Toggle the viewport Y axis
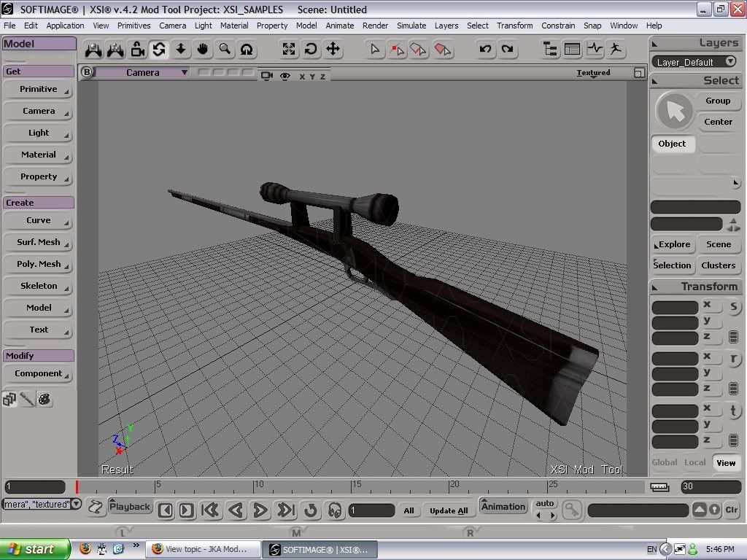Screen dimensions: 747x560 pos(312,77)
